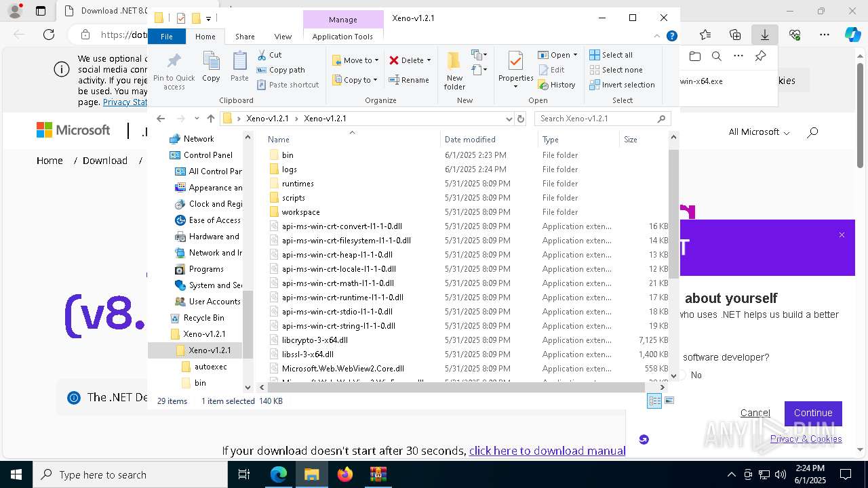Click the Cut scissors command
This screenshot has height=488, width=868.
click(x=269, y=55)
